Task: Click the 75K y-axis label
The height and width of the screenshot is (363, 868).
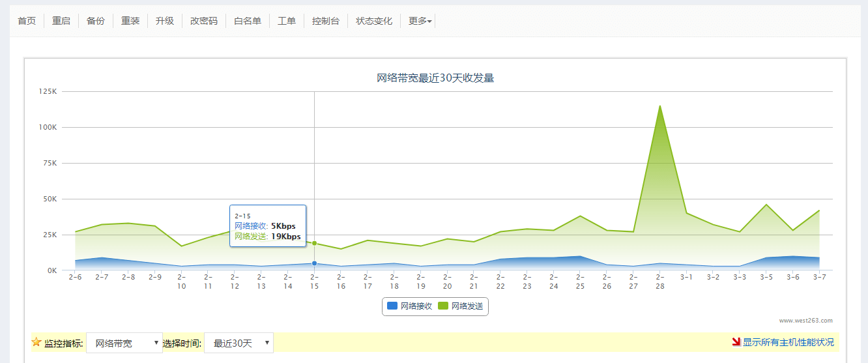Action: (x=50, y=163)
